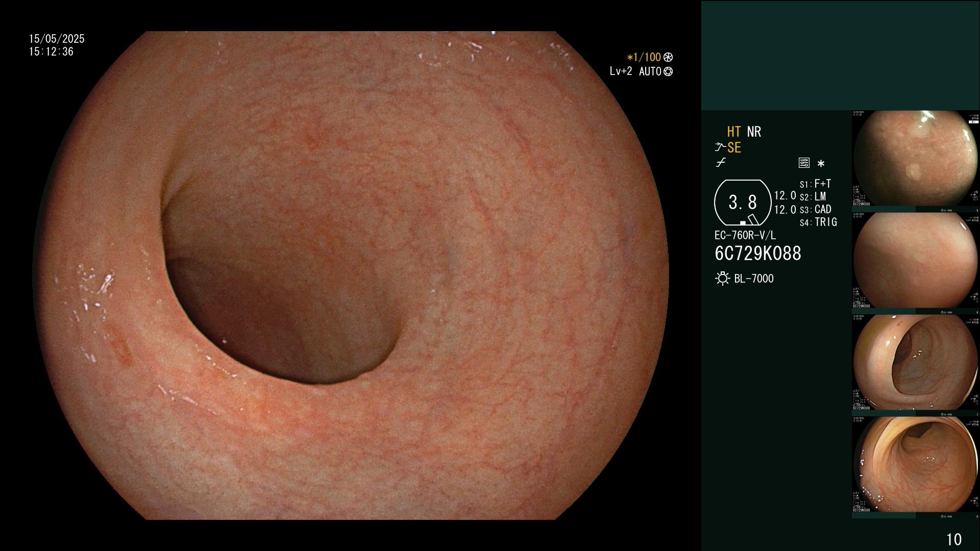Click the *1/100 shutter speed value
Viewport: 980px width, 551px height.
coord(644,57)
